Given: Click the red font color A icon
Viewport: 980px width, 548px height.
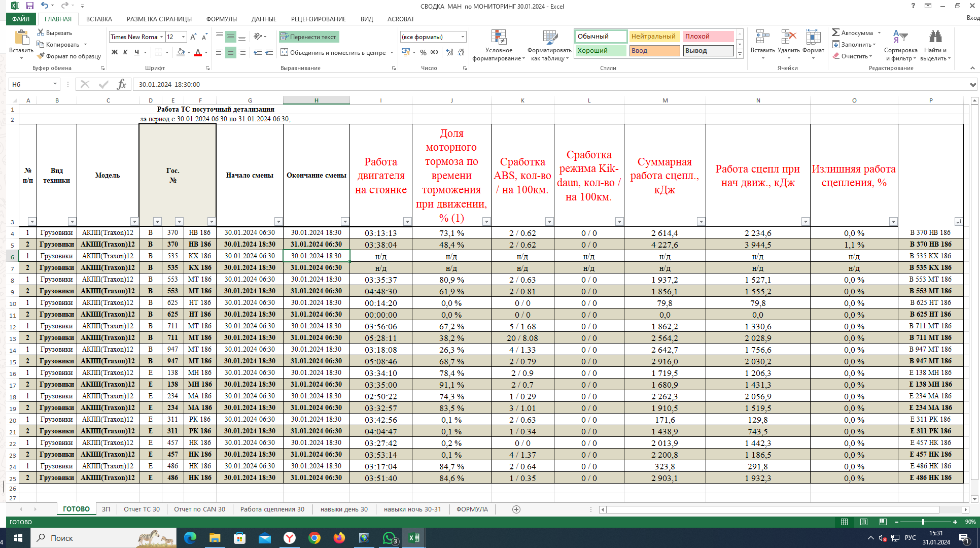Looking at the screenshot, I should 198,52.
